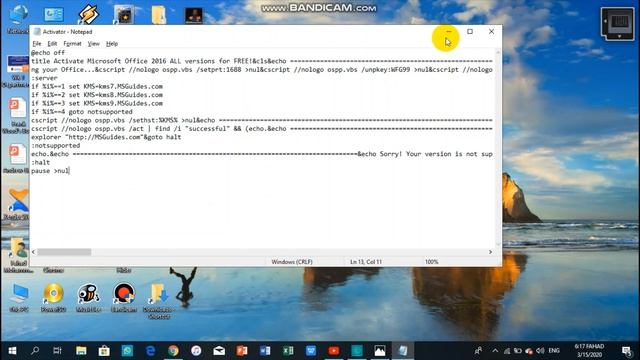Click the horizontal scrollbar thumb in Notepad
The image size is (640, 360).
point(64,252)
